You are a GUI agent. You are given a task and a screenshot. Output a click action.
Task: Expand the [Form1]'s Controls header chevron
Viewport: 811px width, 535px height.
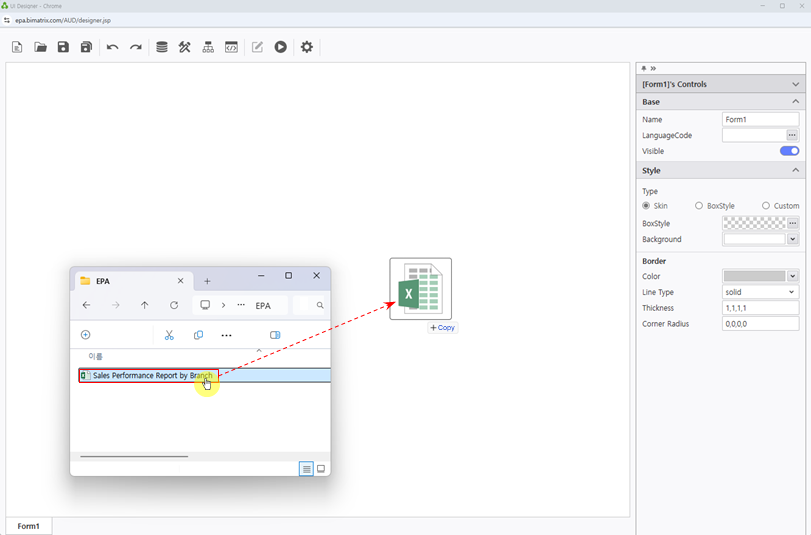pyautogui.click(x=796, y=85)
